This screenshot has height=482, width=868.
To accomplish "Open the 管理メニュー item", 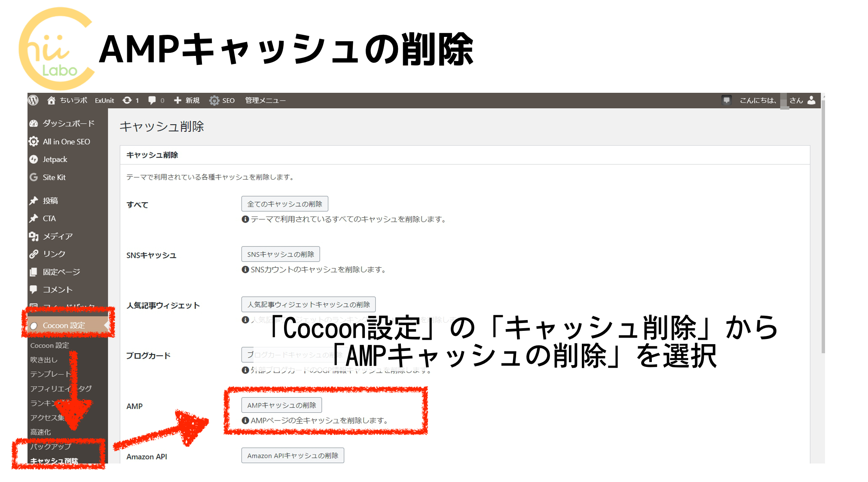I will click(265, 100).
